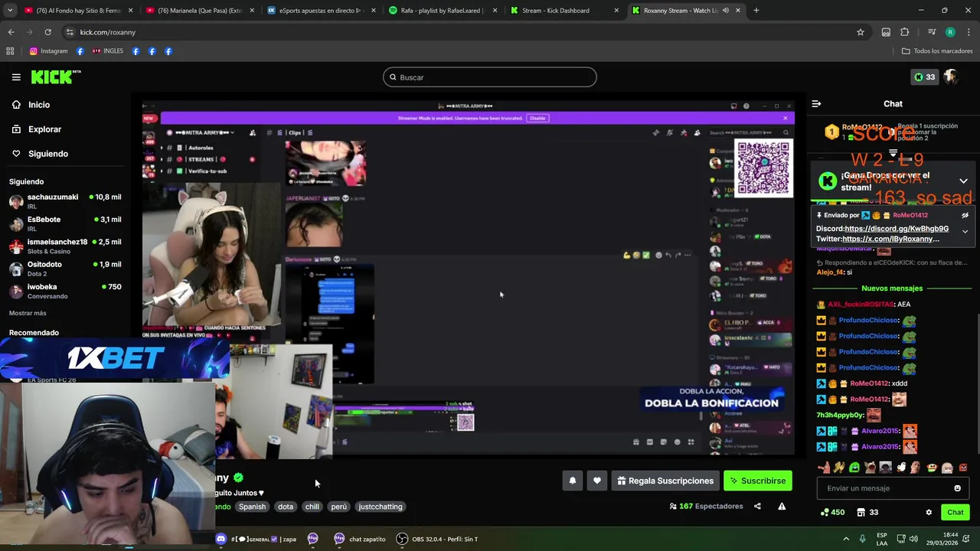Reload the page in the browser
Image resolution: width=980 pixels, height=551 pixels.
click(47, 32)
